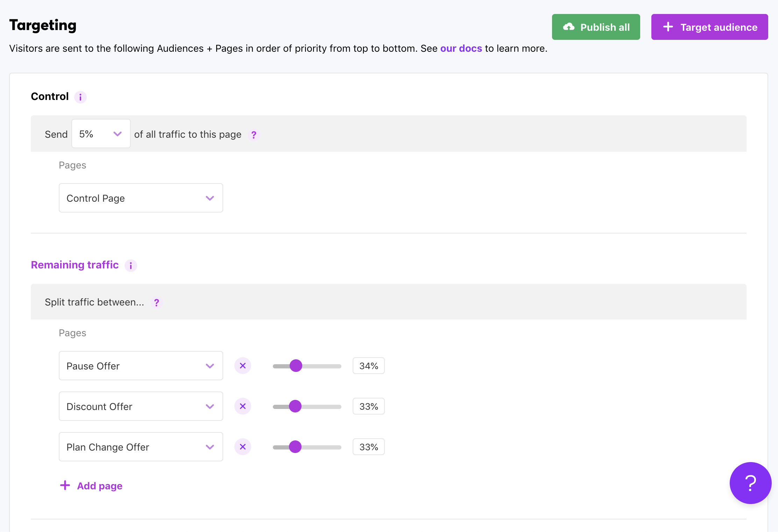Remove the Plan Change Offer page

pos(243,447)
